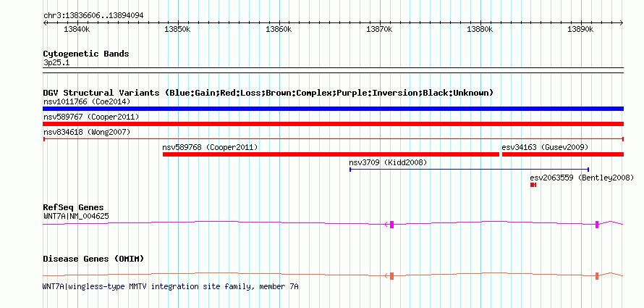Open nsv834618 (Wong2007) label
Viewport: 644px width, 308px height.
tap(87, 133)
